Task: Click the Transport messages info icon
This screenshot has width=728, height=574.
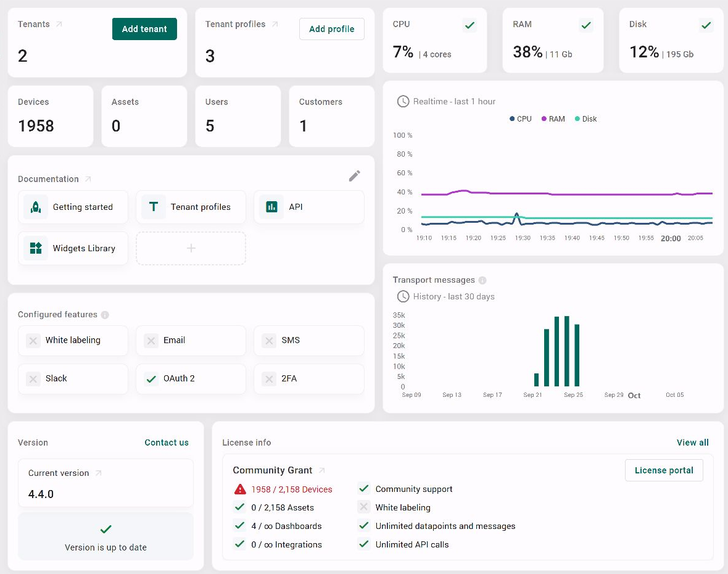Action: [x=482, y=280]
